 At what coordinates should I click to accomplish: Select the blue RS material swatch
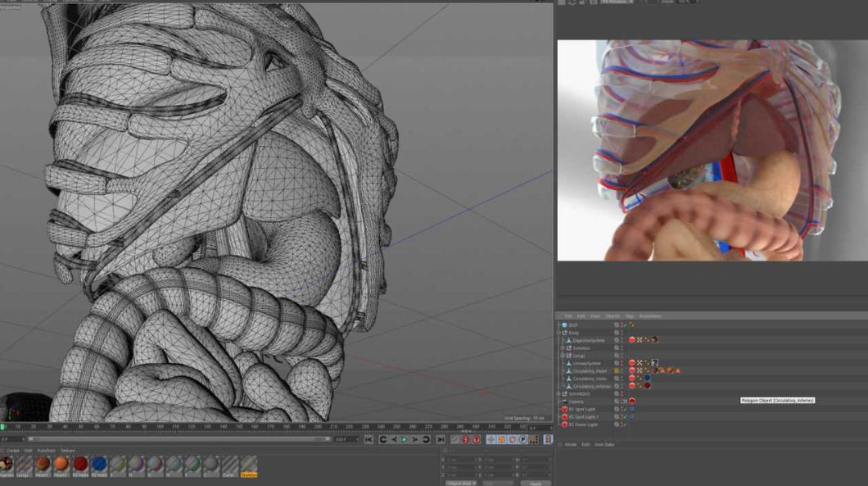[x=99, y=464]
